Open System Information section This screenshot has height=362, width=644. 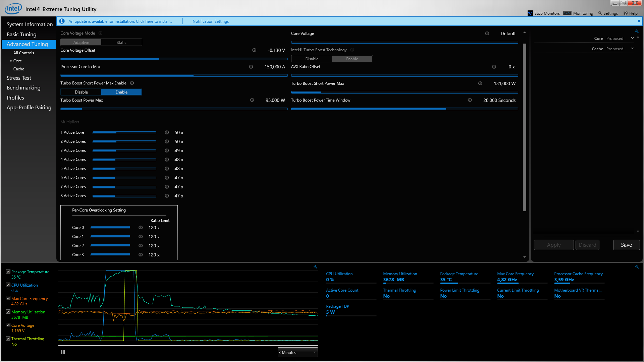[30, 24]
